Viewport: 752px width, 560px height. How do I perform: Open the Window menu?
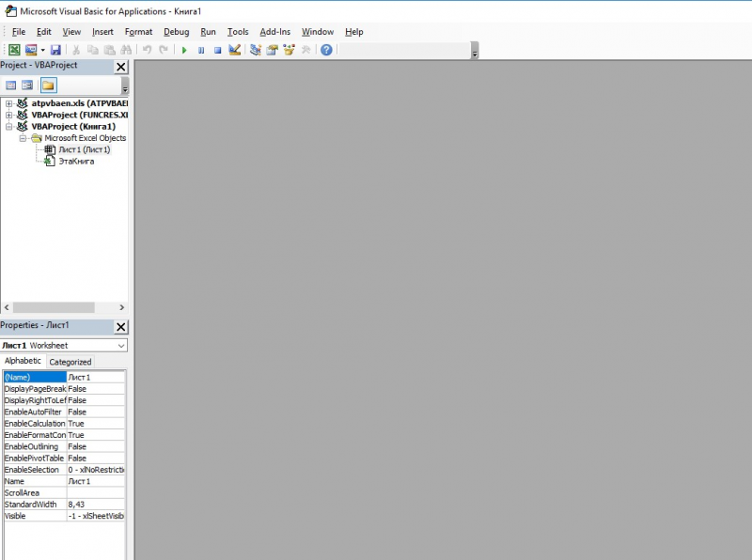pyautogui.click(x=318, y=32)
